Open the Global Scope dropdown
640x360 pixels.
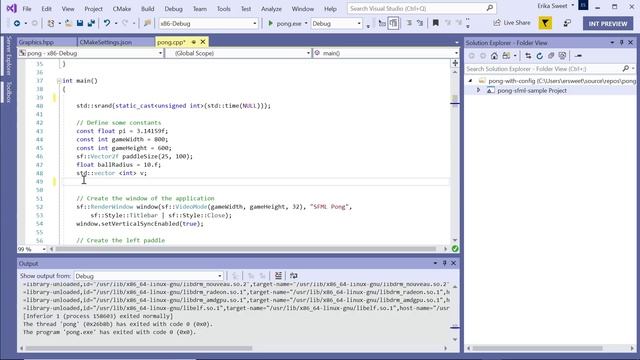pos(238,53)
